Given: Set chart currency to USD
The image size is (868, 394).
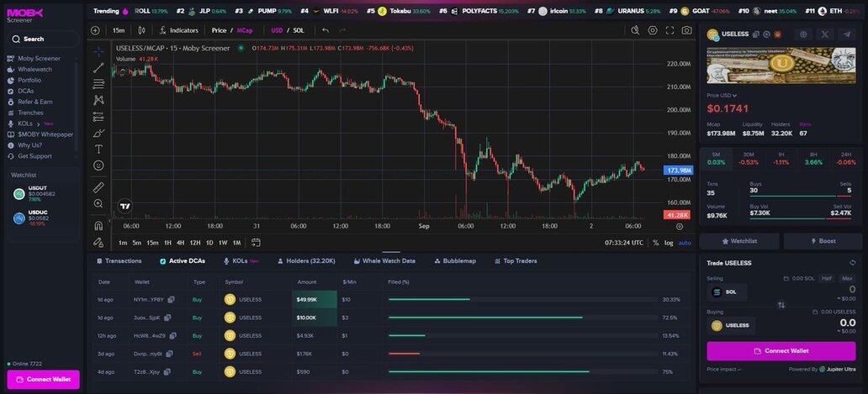Looking at the screenshot, I should click(x=277, y=30).
